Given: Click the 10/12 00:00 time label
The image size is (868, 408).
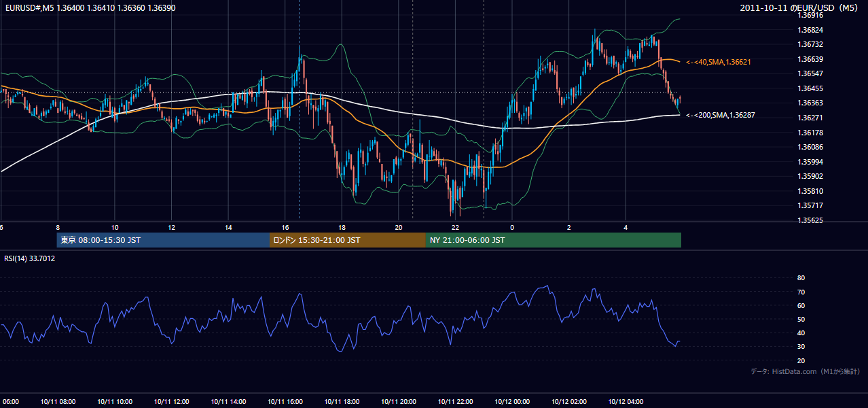Looking at the screenshot, I should (511, 402).
